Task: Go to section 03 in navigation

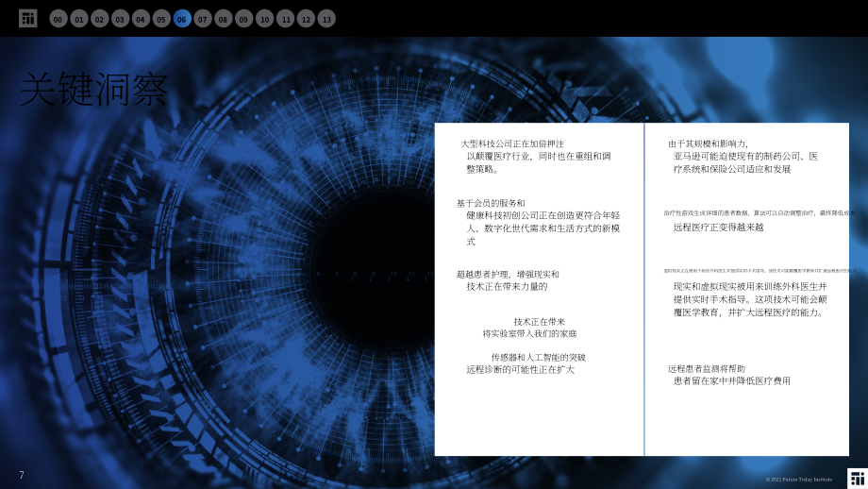Action: [120, 19]
